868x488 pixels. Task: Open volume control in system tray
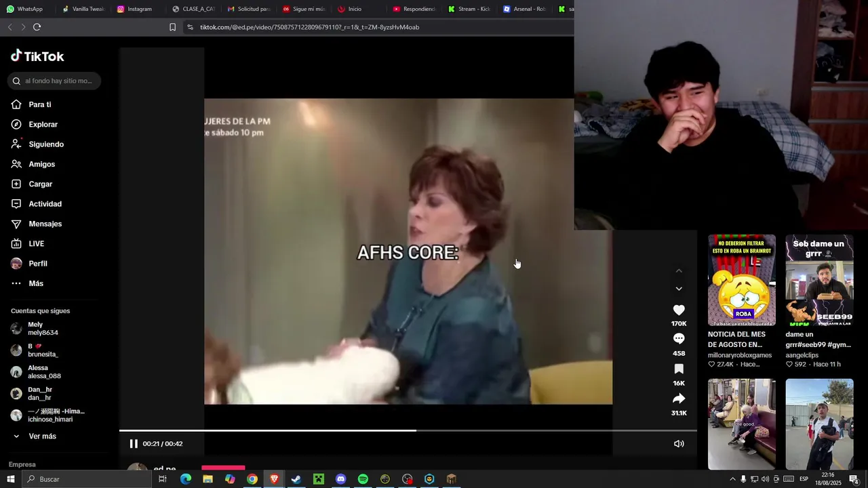pyautogui.click(x=765, y=479)
